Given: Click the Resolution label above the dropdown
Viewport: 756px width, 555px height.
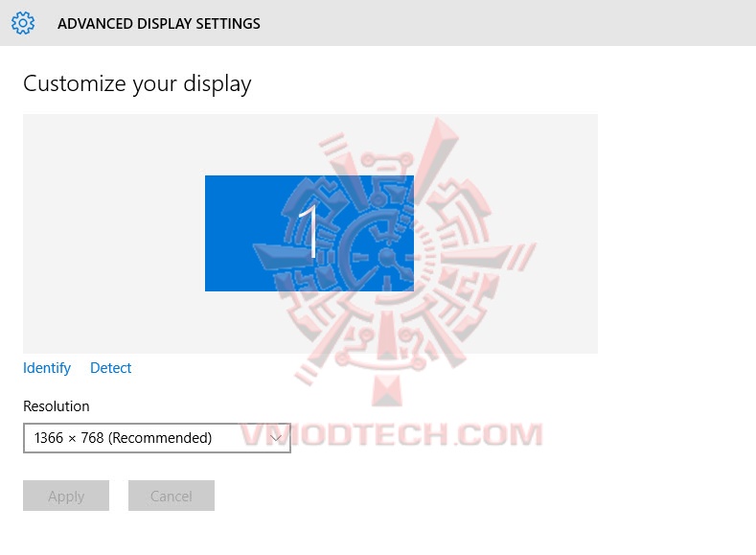Looking at the screenshot, I should [x=57, y=406].
